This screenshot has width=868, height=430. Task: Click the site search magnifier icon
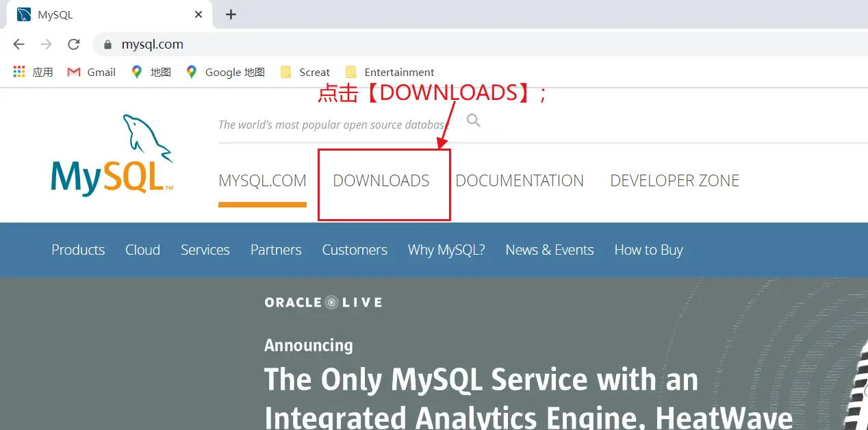coord(474,121)
